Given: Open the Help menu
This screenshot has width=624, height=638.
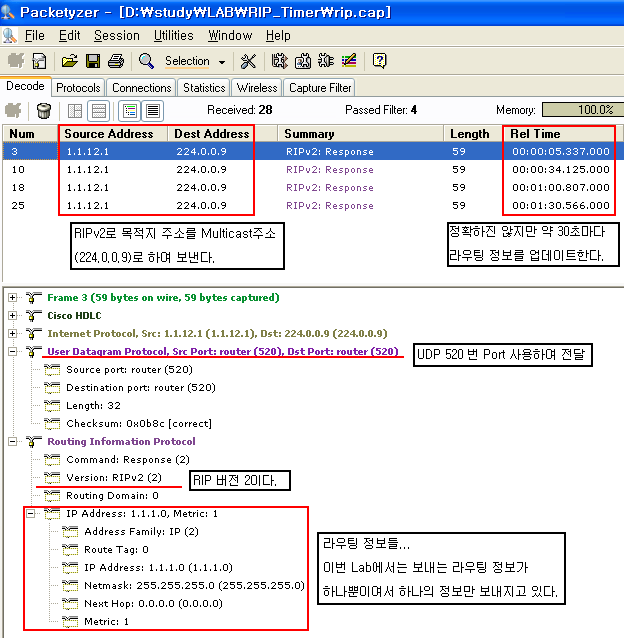Looking at the screenshot, I should tap(278, 36).
